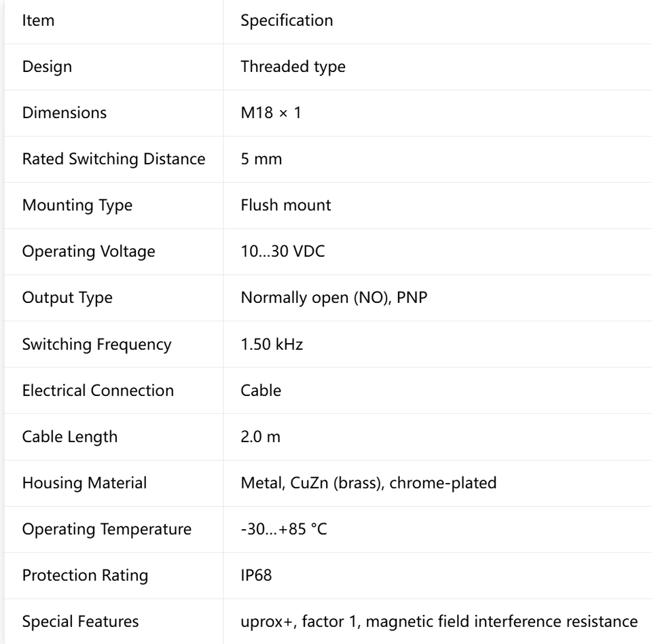Select the 'M18 × 1' dimensions value
The width and height of the screenshot is (652, 644).
(271, 113)
